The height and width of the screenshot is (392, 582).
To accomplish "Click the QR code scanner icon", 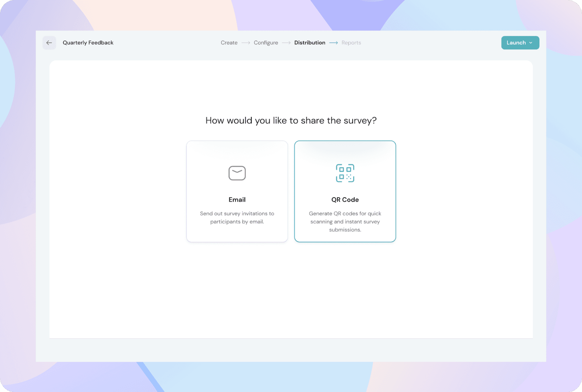I will pyautogui.click(x=345, y=173).
